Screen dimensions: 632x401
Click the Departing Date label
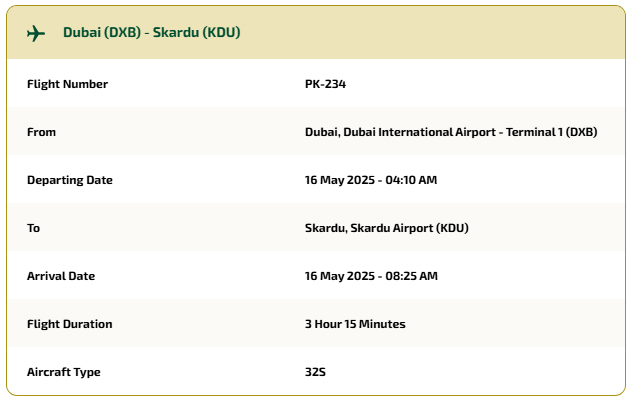[x=70, y=180]
